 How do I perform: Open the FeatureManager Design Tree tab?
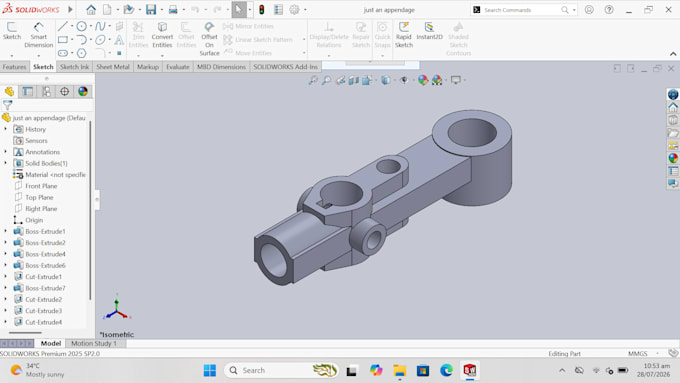point(10,92)
